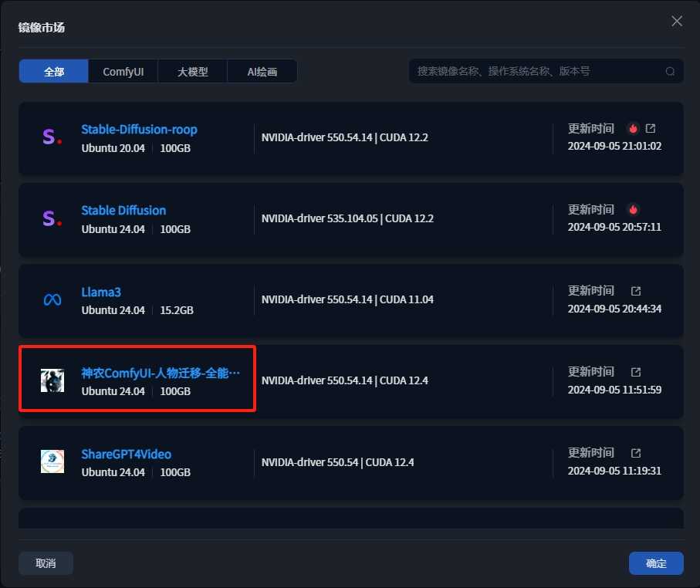The height and width of the screenshot is (588, 700).
Task: Click the Stable Diffusion logo icon
Action: pos(52,218)
